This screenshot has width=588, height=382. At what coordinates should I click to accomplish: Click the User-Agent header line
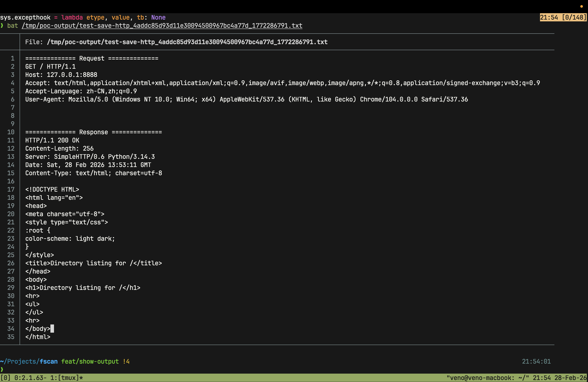coord(247,99)
